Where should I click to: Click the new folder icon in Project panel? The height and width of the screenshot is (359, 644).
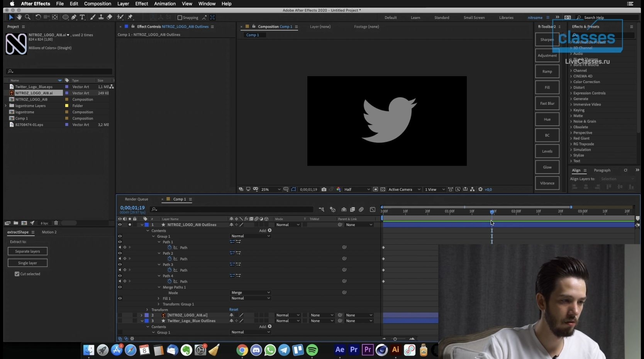pyautogui.click(x=16, y=223)
